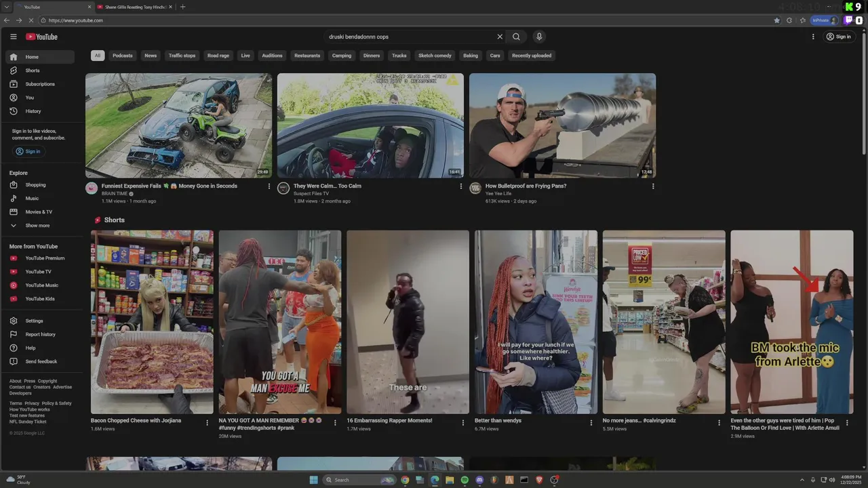
Task: Go to Home in the sidebar
Action: (x=40, y=57)
